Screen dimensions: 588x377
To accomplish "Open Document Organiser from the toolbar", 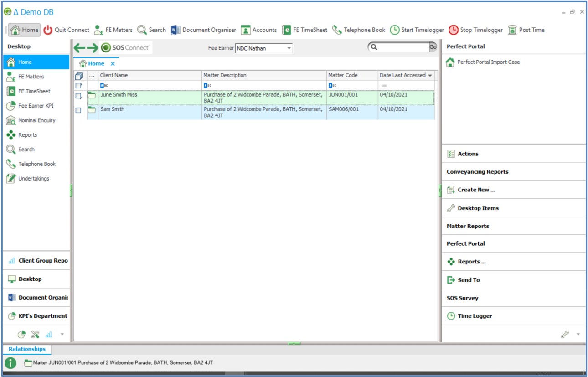I will point(204,30).
